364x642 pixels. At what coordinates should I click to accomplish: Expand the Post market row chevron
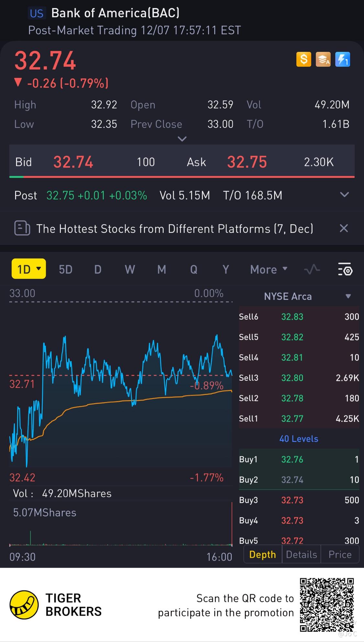coord(345,195)
